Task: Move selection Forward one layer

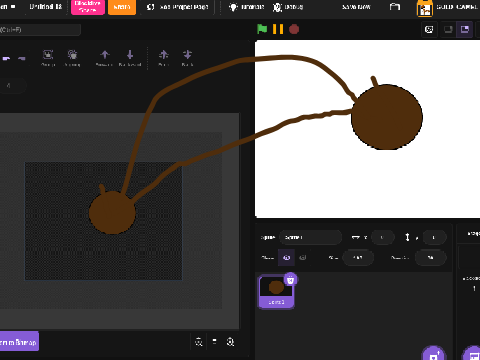Action: coord(104,58)
